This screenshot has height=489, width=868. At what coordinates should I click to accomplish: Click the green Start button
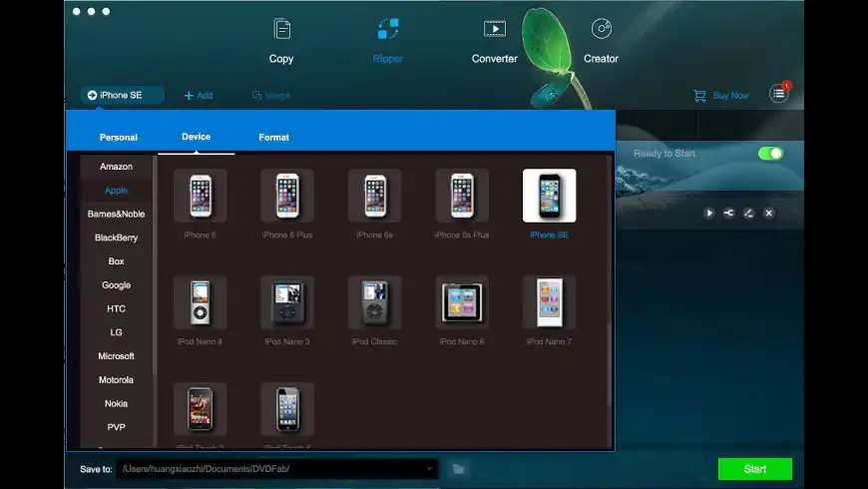point(755,469)
